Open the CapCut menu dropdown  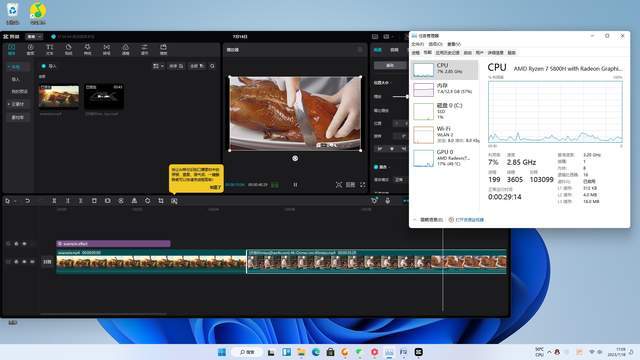point(34,37)
